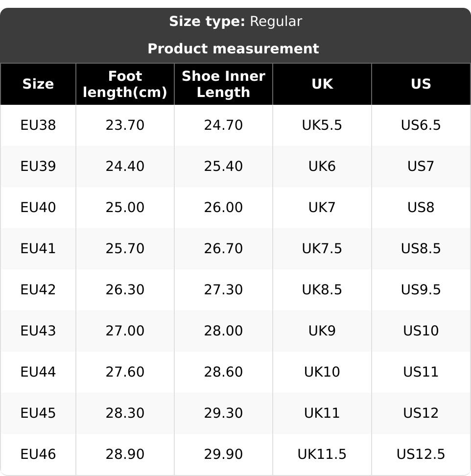Click the US column header

pyautogui.click(x=421, y=84)
